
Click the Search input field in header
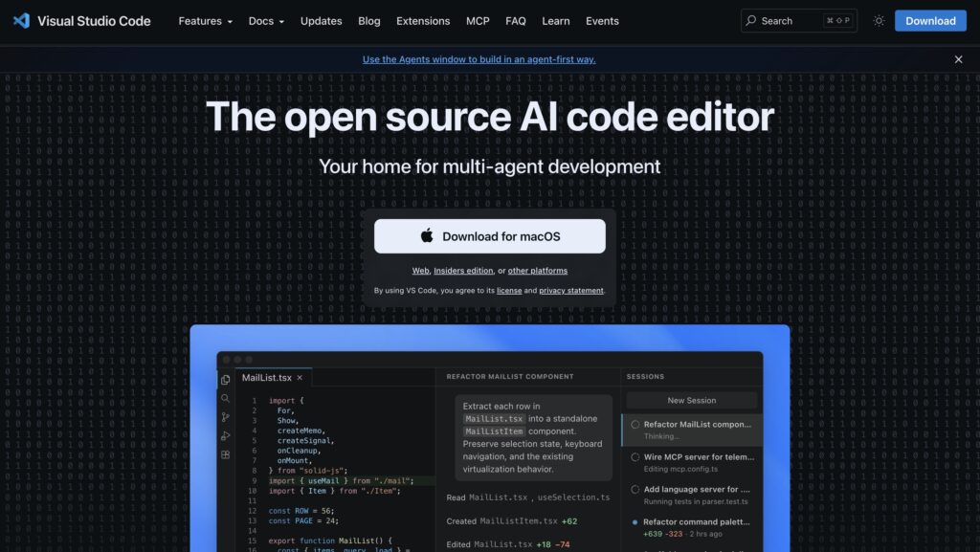pyautogui.click(x=799, y=21)
